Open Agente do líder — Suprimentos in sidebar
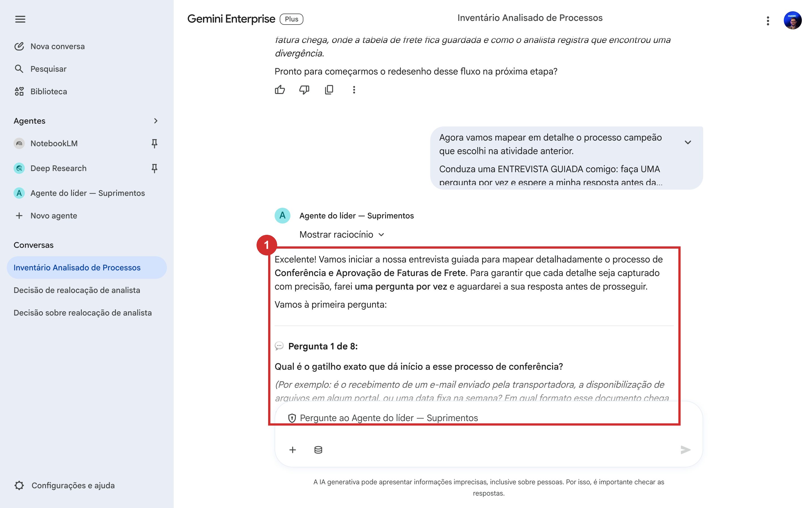This screenshot has height=508, width=812. coord(87,193)
